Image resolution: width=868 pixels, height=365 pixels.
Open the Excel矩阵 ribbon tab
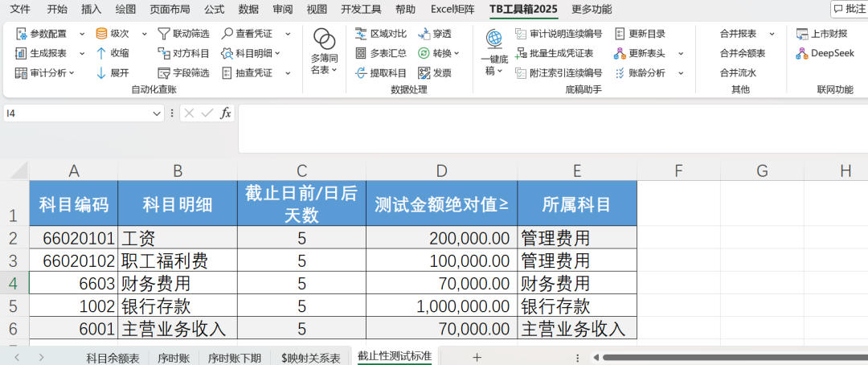pos(452,9)
